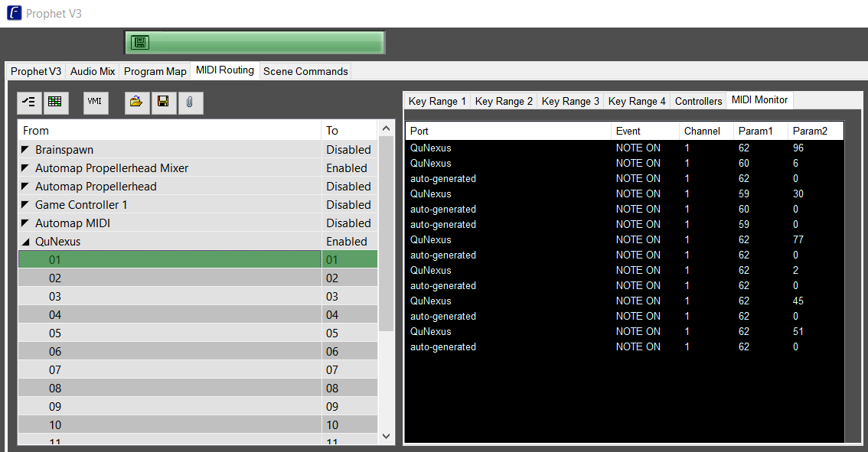Click the From column header

point(169,131)
